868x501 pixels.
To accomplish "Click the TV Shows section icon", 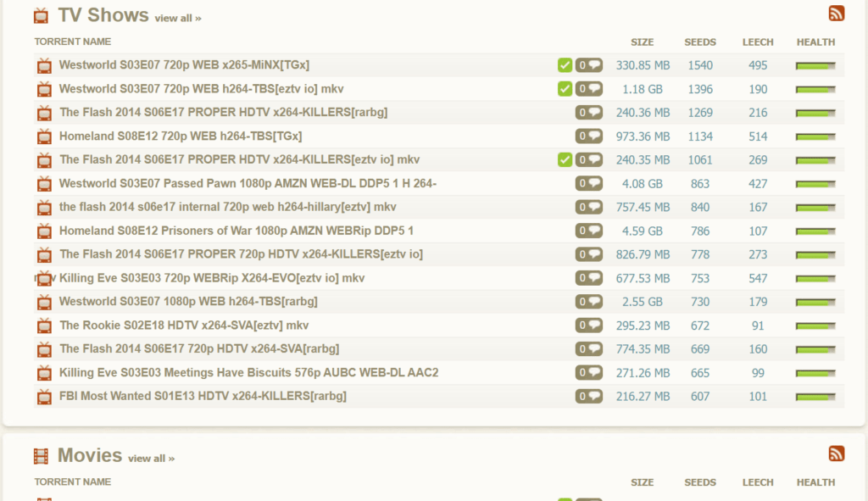I will (41, 15).
